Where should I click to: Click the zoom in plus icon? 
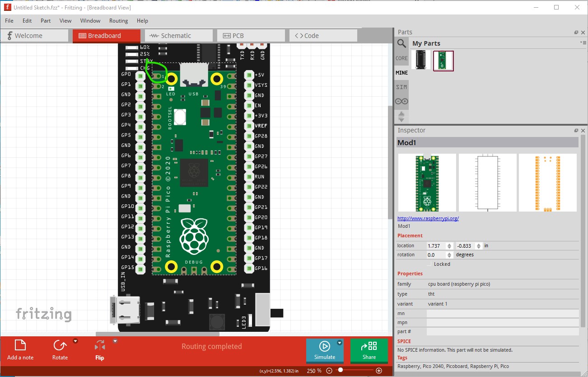[x=379, y=371]
